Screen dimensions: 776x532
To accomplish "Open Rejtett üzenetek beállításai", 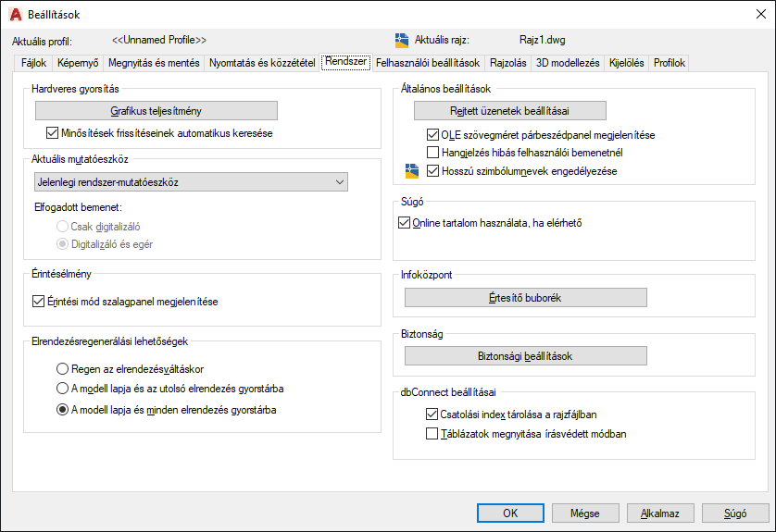I will coord(509,111).
